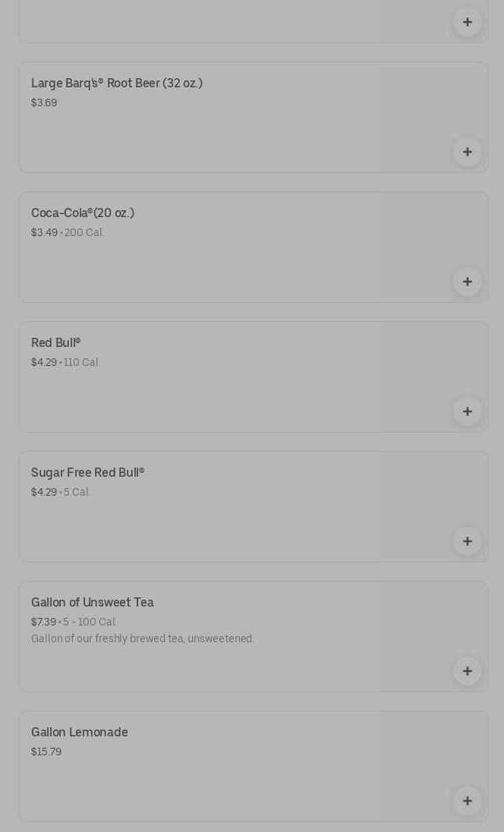Click the $3.69 root beer price
Image resolution: width=504 pixels, height=832 pixels.
point(44,103)
